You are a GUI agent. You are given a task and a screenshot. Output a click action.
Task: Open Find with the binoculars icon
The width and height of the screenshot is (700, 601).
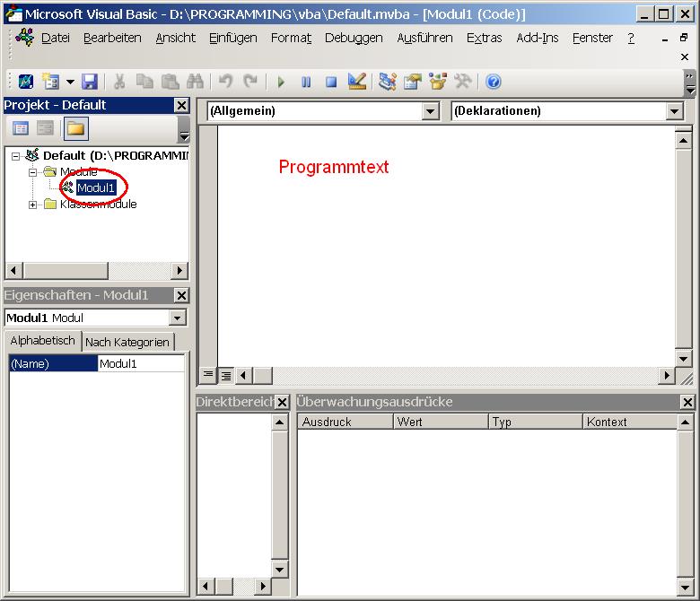tap(195, 82)
